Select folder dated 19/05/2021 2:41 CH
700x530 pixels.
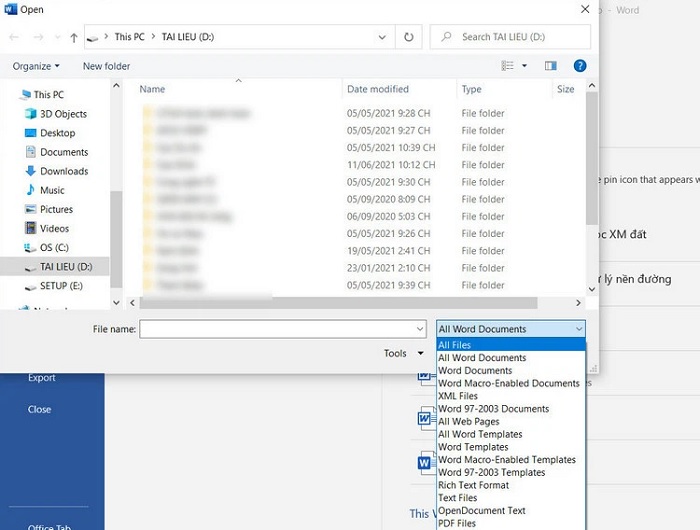[323, 251]
